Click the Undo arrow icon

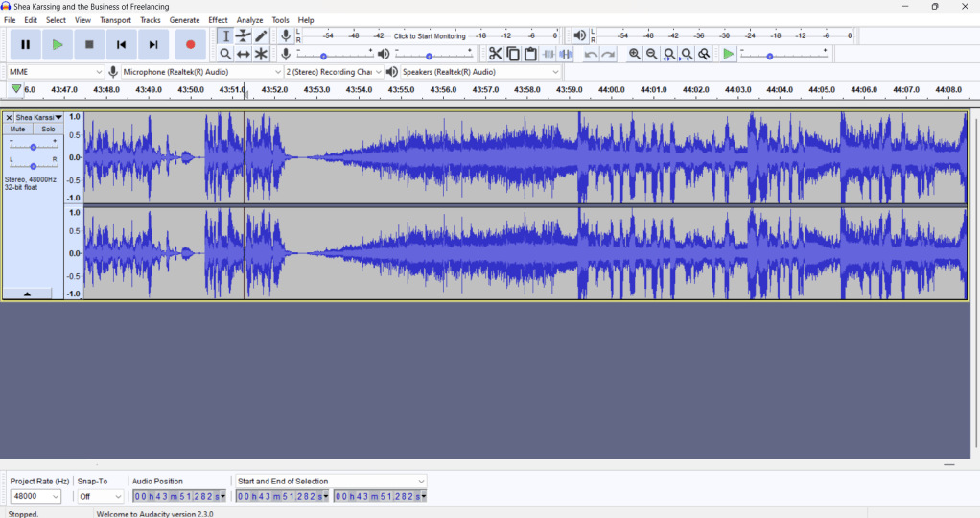pyautogui.click(x=591, y=55)
